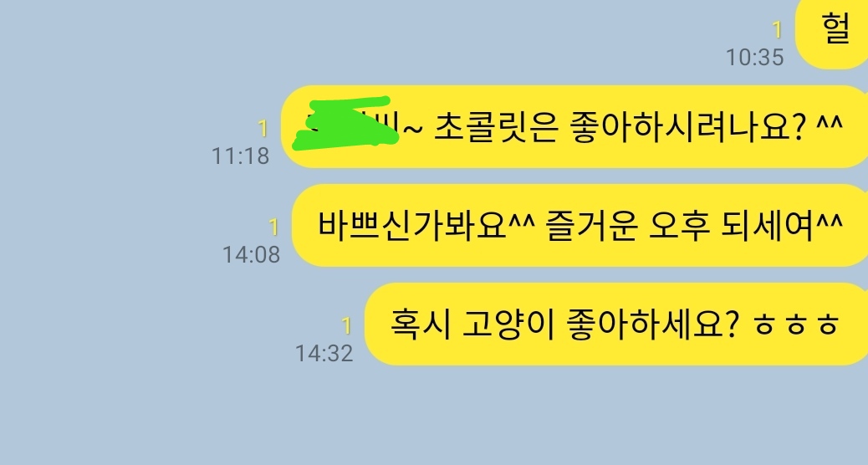Click the 11:18 timestamp
This screenshot has width=868, height=465.
click(x=240, y=156)
